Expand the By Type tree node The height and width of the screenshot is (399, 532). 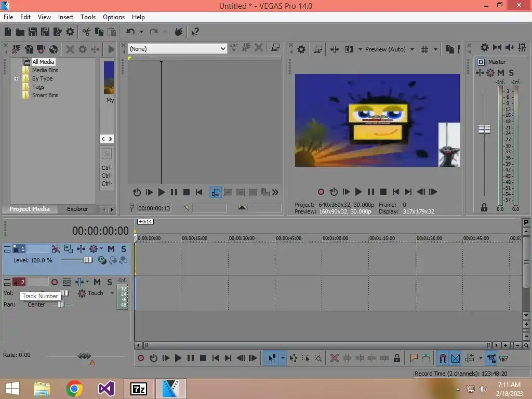click(x=16, y=78)
